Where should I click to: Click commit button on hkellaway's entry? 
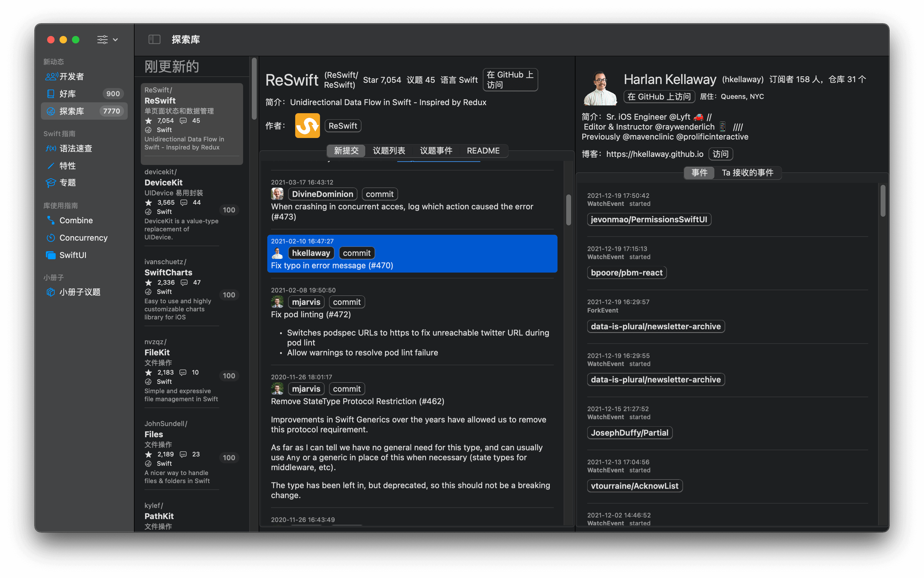click(x=357, y=253)
